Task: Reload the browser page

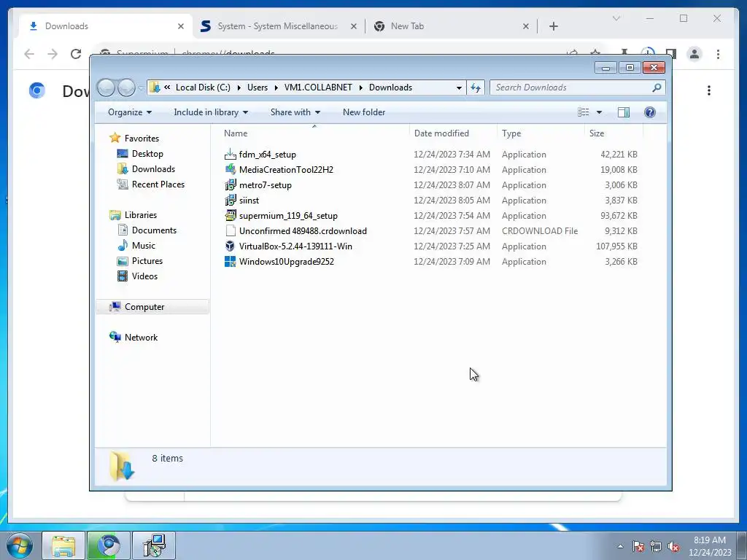Action: tap(76, 54)
